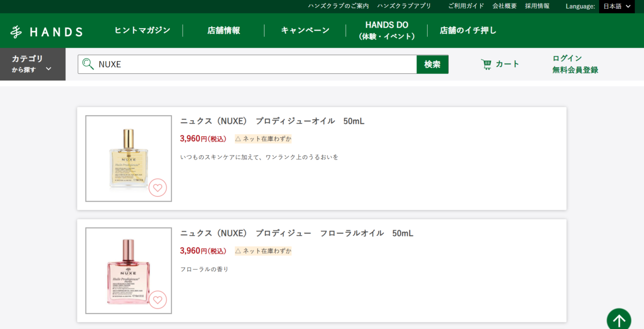
Task: Favorite the フローラルオイル 50mL product
Action: pyautogui.click(x=157, y=300)
